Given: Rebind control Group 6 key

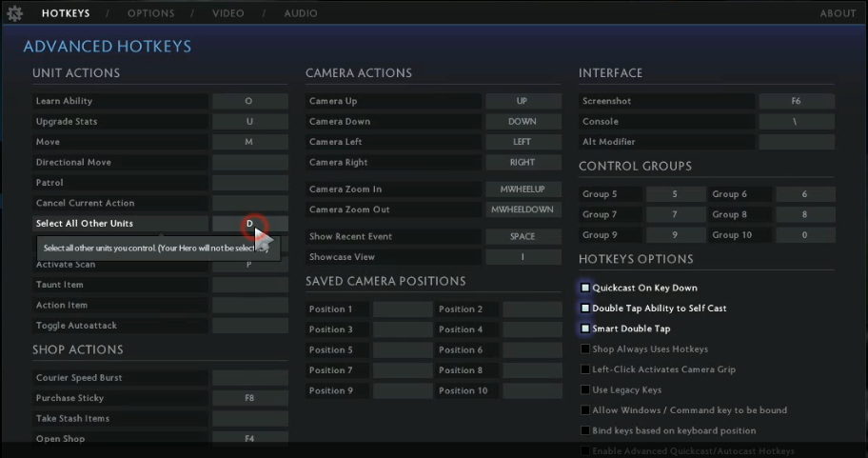Looking at the screenshot, I should coord(805,194).
